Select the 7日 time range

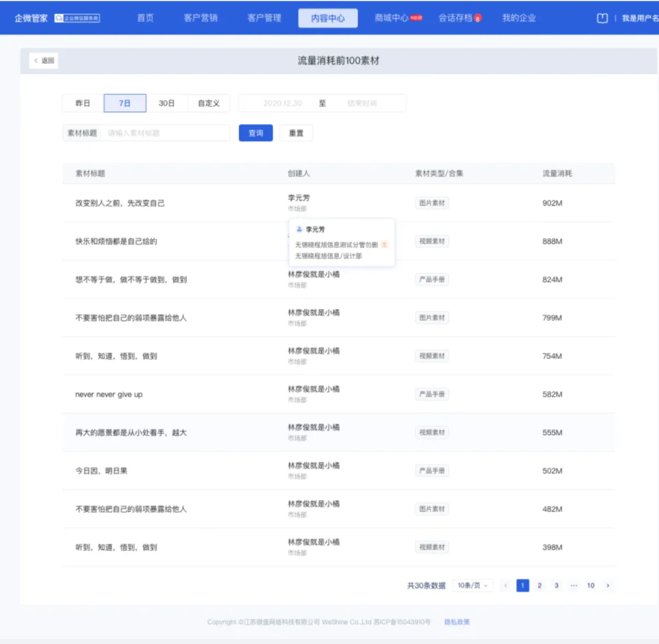125,103
